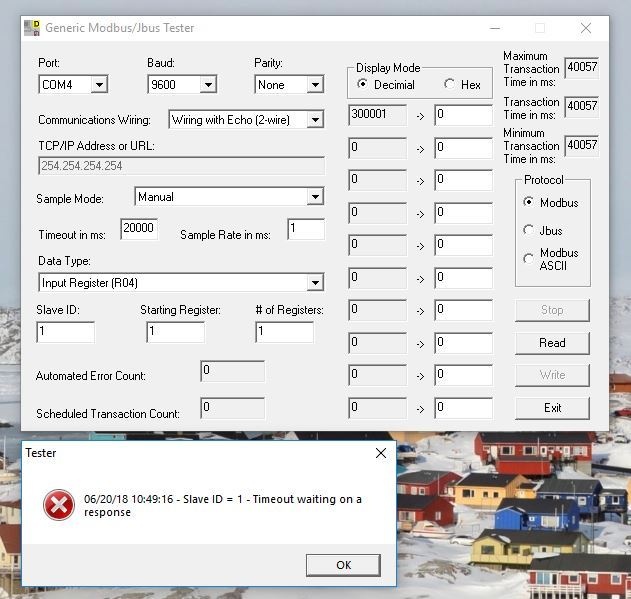Click the register address field showing 300001
The height and width of the screenshot is (599, 631).
click(x=377, y=115)
